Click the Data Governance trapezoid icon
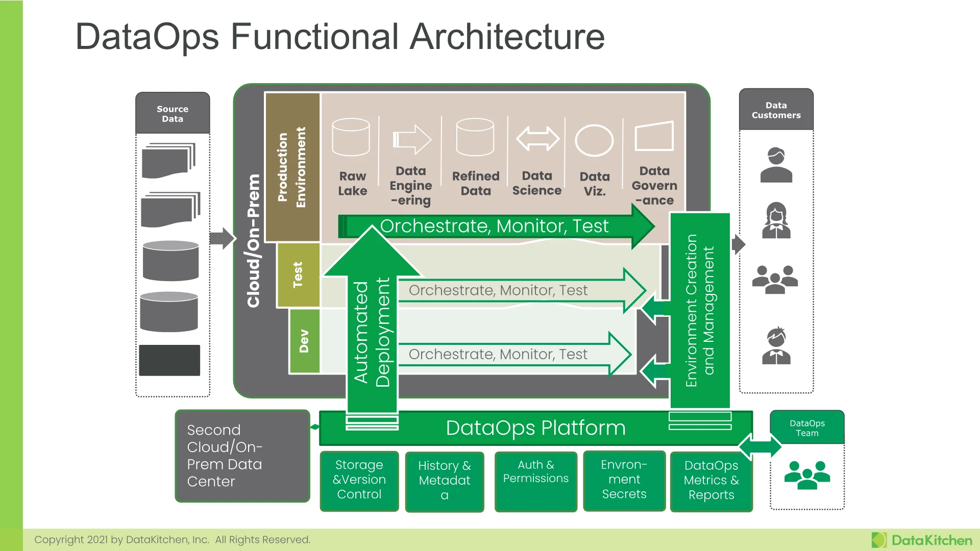 [x=654, y=136]
